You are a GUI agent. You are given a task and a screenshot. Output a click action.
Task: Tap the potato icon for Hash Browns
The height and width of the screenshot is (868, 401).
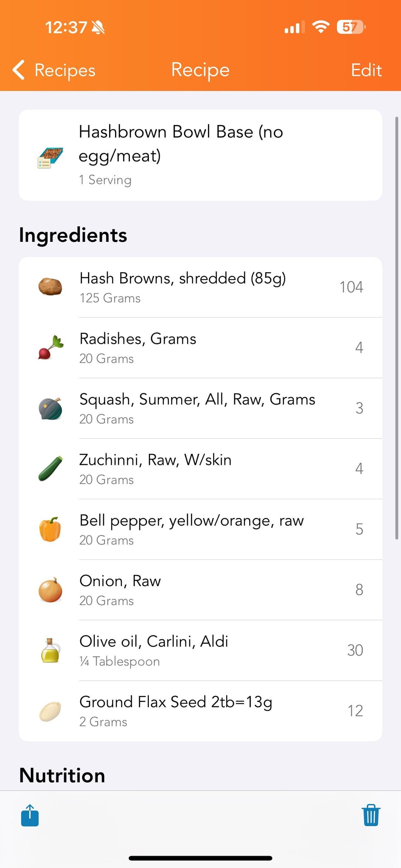point(50,287)
